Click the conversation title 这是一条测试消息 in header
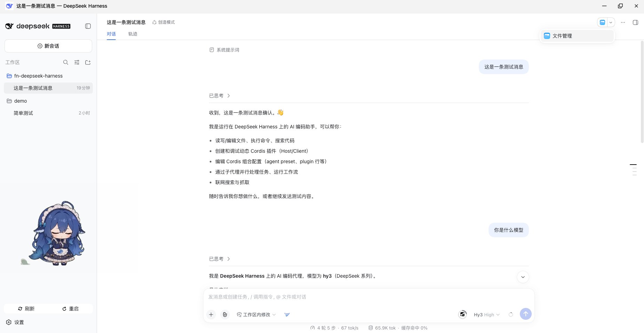Viewport: 644px width, 333px height. click(x=126, y=22)
